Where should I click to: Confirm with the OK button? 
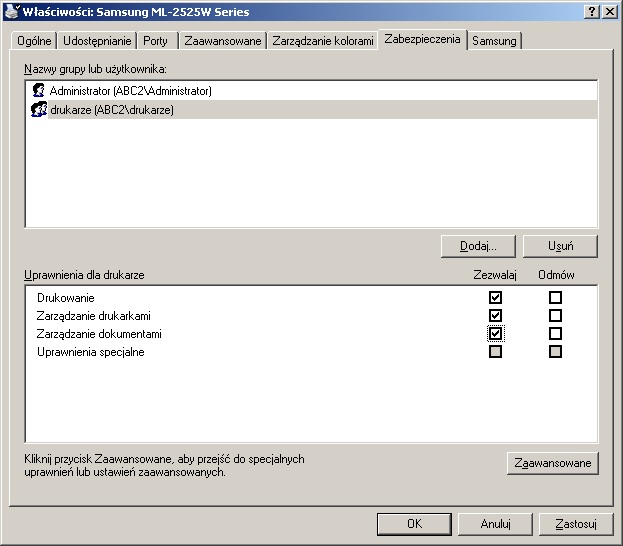[x=414, y=524]
